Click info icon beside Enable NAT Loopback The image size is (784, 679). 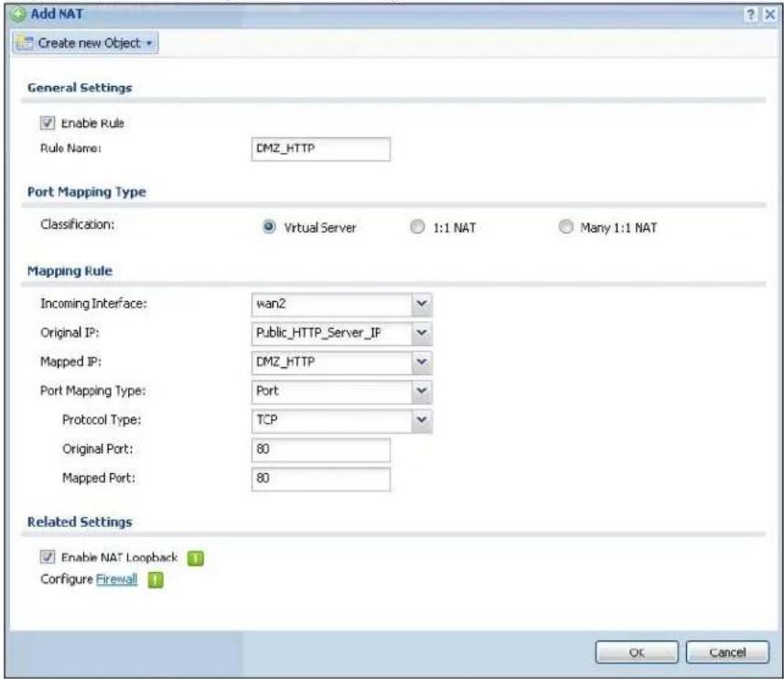point(196,558)
